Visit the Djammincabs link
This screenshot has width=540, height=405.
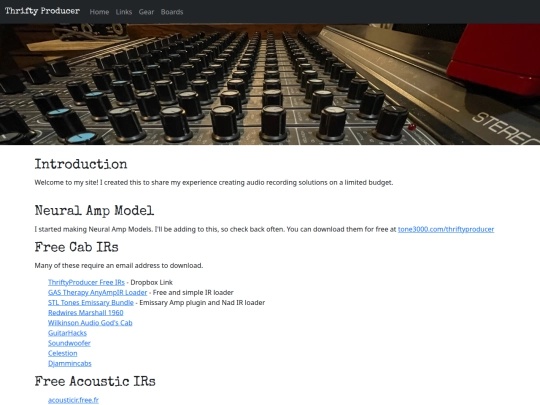click(70, 363)
